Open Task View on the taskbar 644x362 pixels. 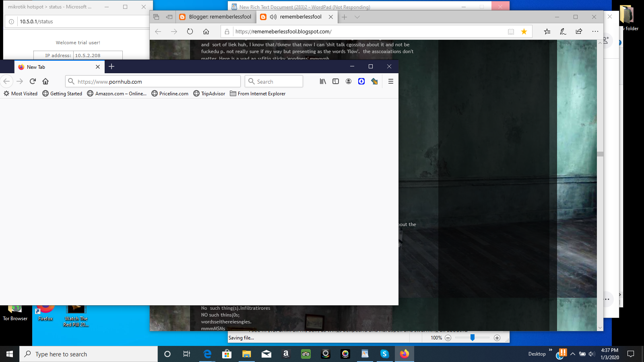tap(187, 354)
